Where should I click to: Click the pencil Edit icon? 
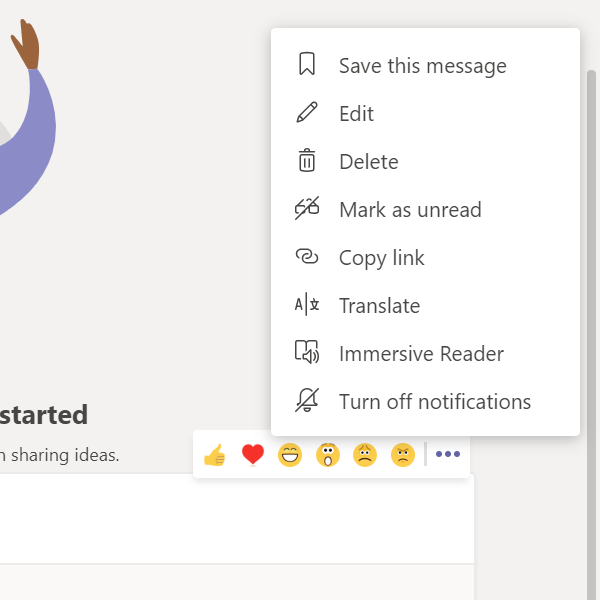click(x=307, y=112)
